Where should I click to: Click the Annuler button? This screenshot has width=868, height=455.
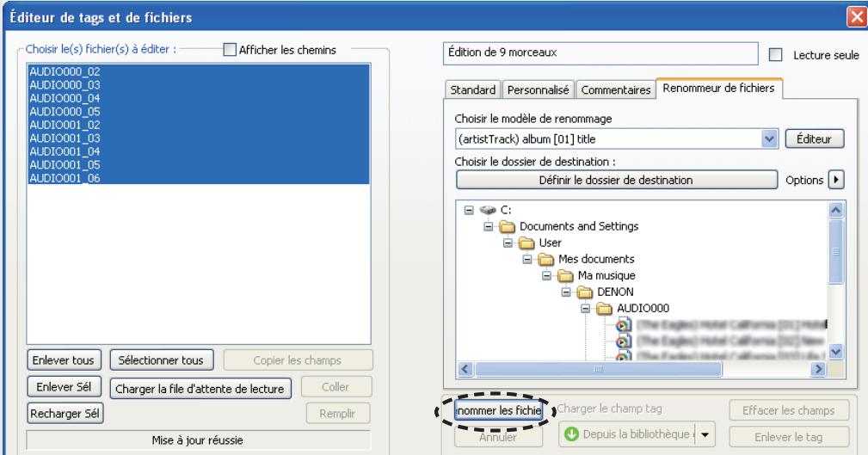pyautogui.click(x=498, y=437)
